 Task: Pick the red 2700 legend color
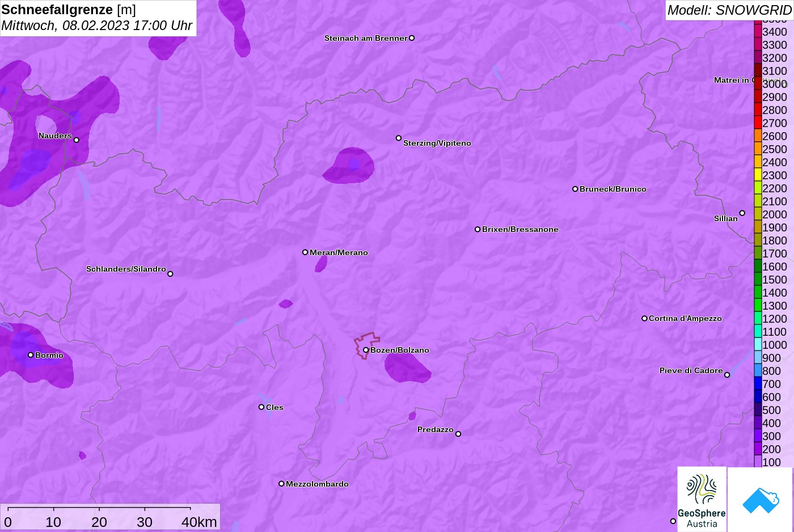coord(758,123)
